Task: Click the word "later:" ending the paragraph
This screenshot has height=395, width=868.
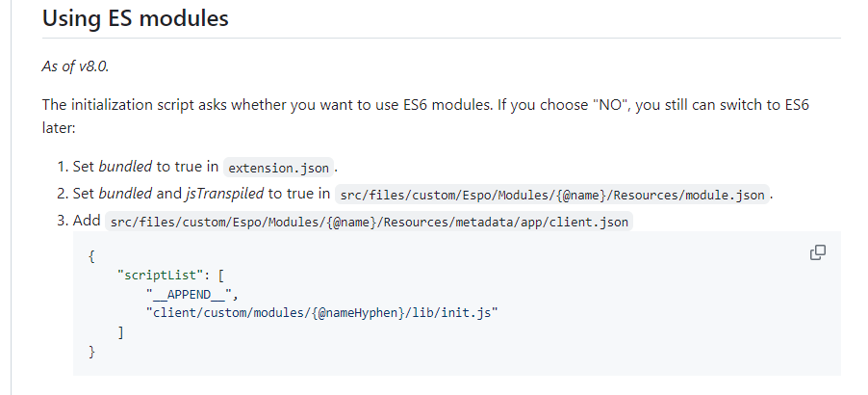Action: click(61, 125)
